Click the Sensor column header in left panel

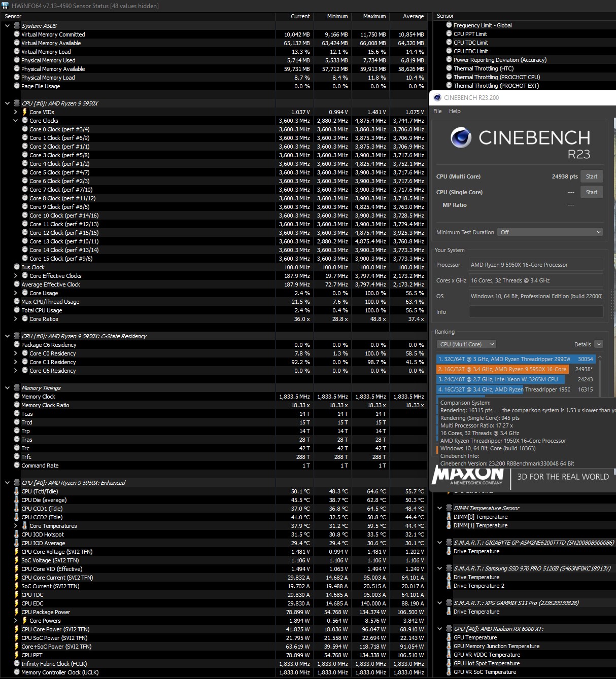(138, 16)
